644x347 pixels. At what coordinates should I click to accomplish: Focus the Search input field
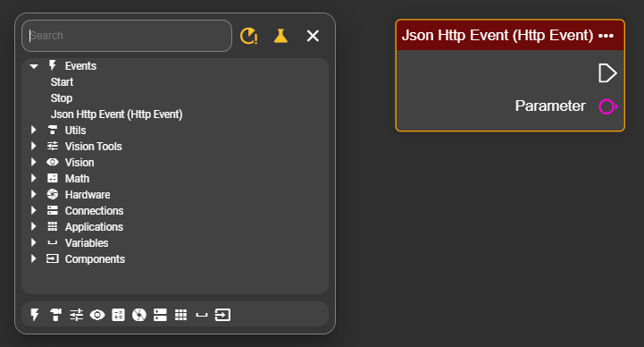(x=127, y=36)
